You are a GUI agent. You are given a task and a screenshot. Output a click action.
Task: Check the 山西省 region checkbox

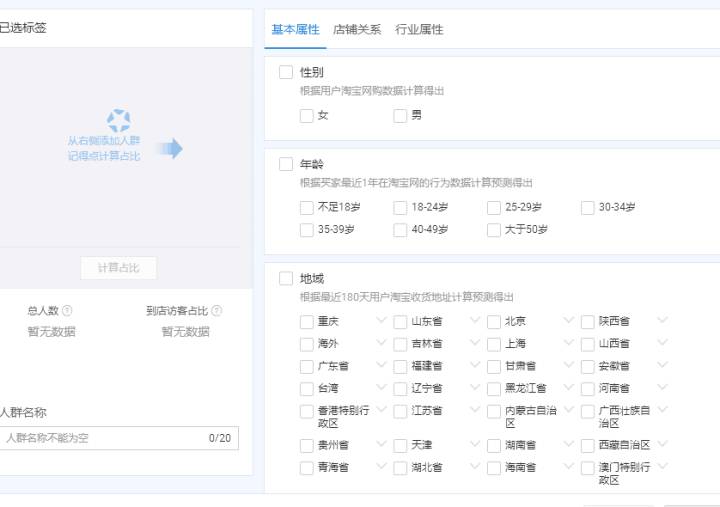coord(588,344)
